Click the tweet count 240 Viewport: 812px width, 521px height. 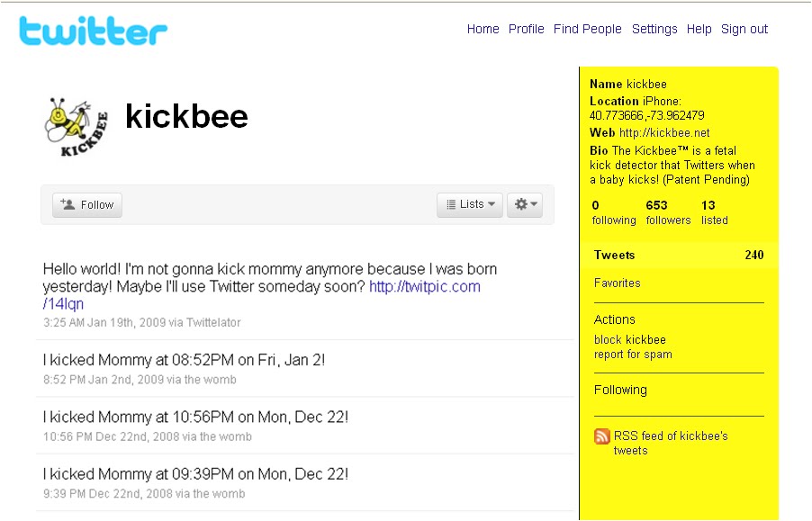click(754, 255)
